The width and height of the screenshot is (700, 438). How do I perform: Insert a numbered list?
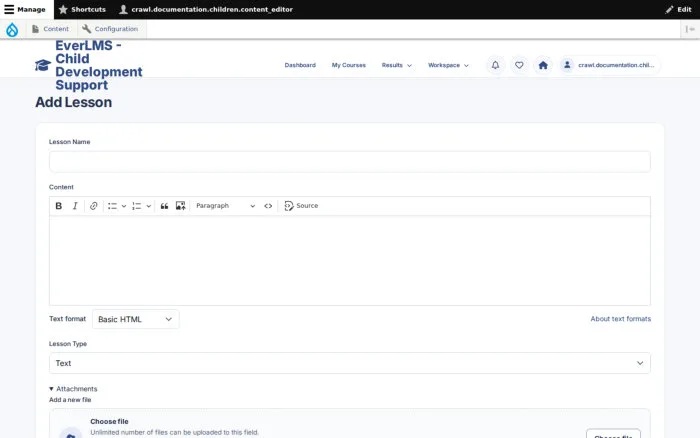click(x=137, y=206)
